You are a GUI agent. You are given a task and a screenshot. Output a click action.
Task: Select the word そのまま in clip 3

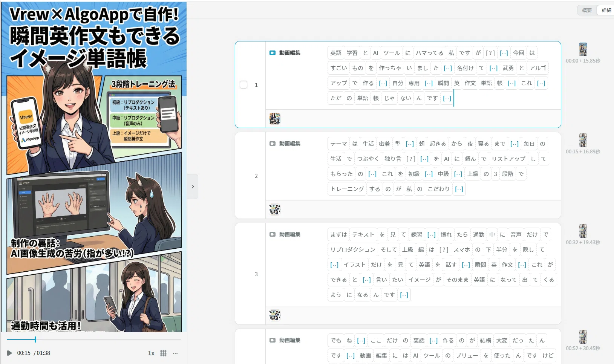click(458, 280)
